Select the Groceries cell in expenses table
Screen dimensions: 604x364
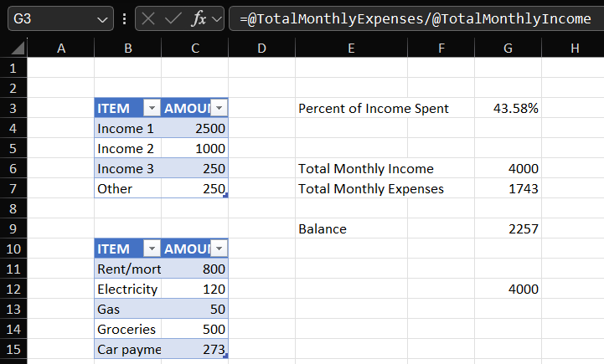tap(127, 329)
